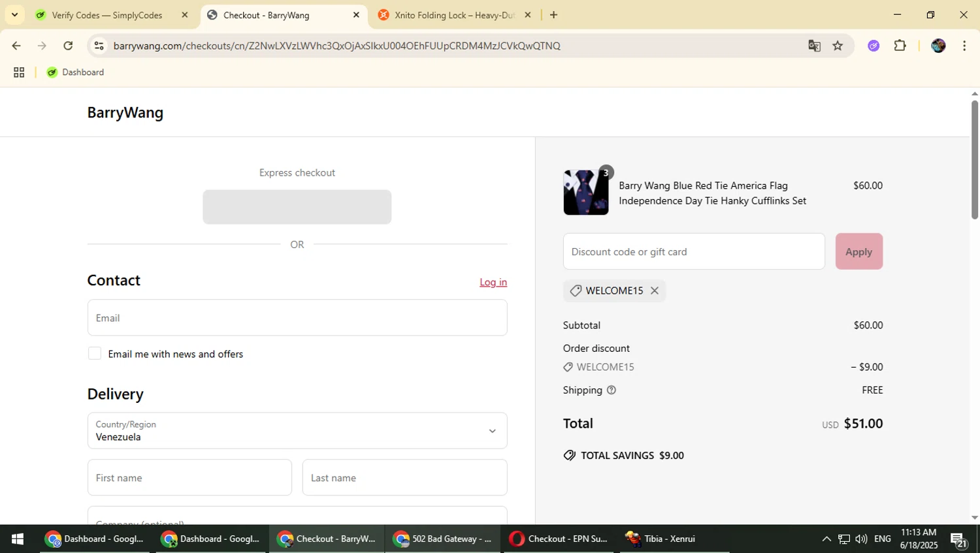Show hidden system tray icons
The height and width of the screenshot is (553, 980).
(826, 539)
